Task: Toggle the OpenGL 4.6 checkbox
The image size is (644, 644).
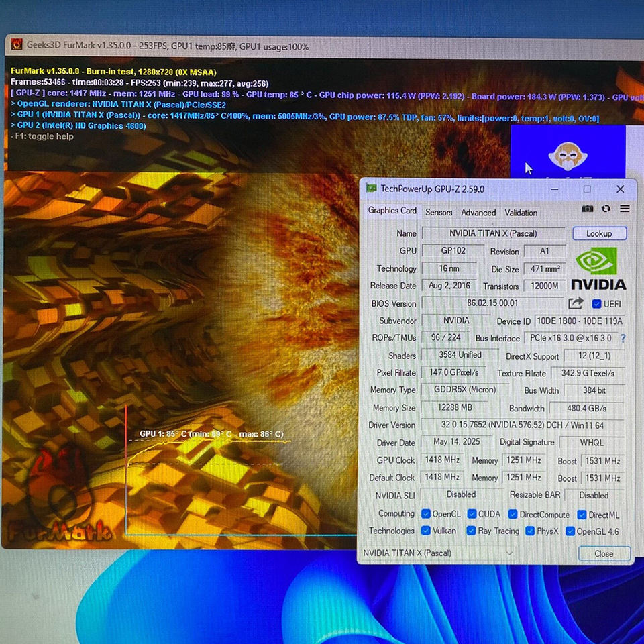Action: 570,531
